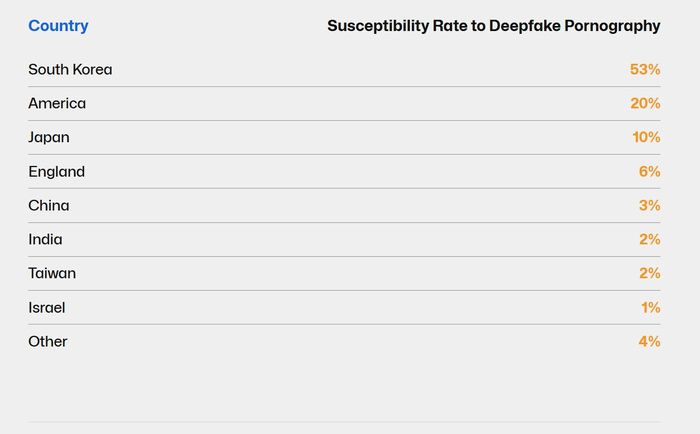Click the 6% value for England
The width and height of the screenshot is (700, 434).
pyautogui.click(x=649, y=172)
